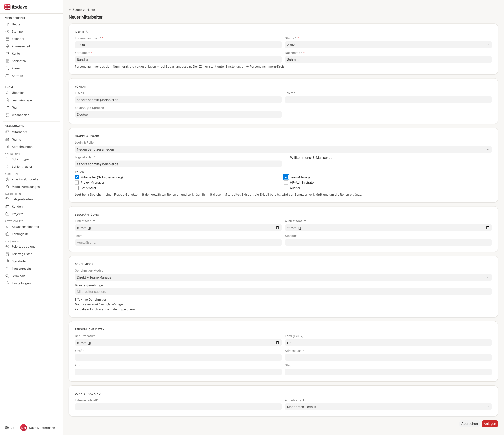Uncheck Mitarbeiter (Selbstbedienung) role
This screenshot has height=435, width=504.
click(77, 177)
